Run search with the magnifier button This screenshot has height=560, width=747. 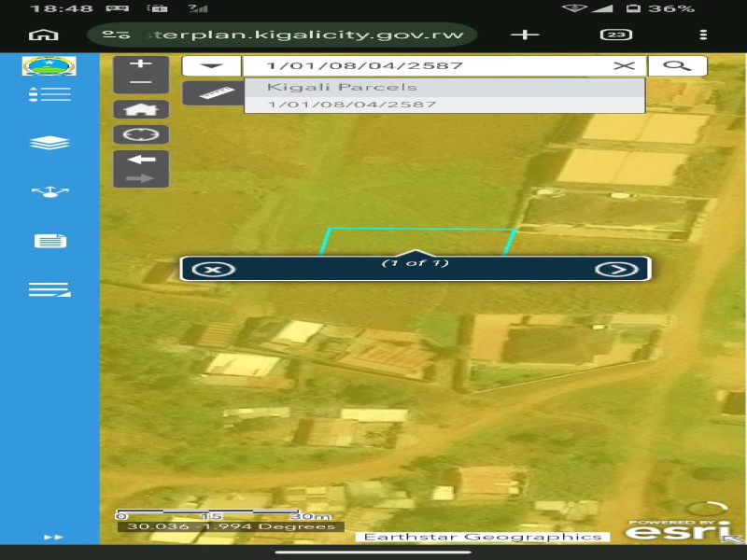[x=677, y=65]
